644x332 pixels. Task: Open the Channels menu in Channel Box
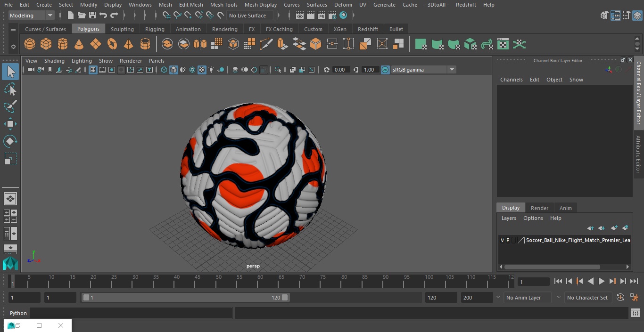coord(511,80)
